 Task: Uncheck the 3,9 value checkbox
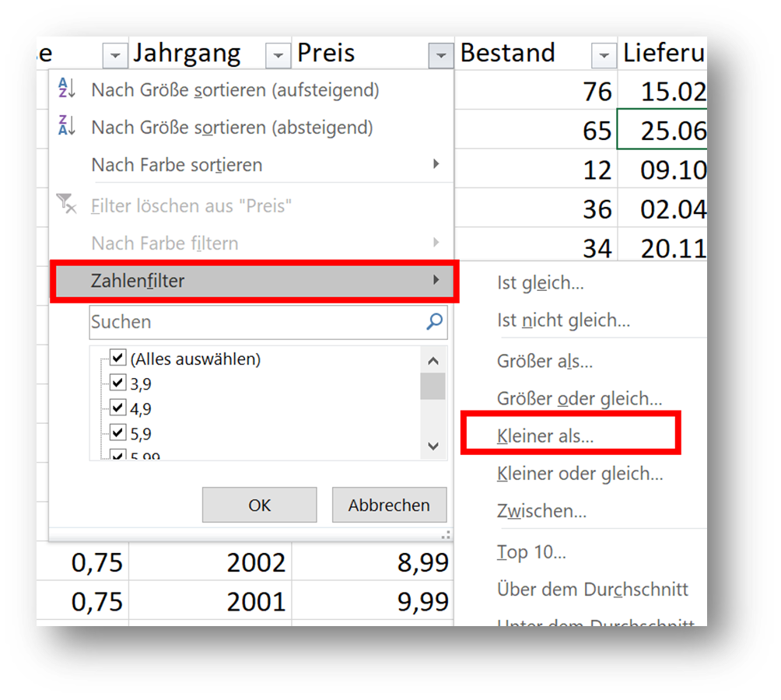118,383
